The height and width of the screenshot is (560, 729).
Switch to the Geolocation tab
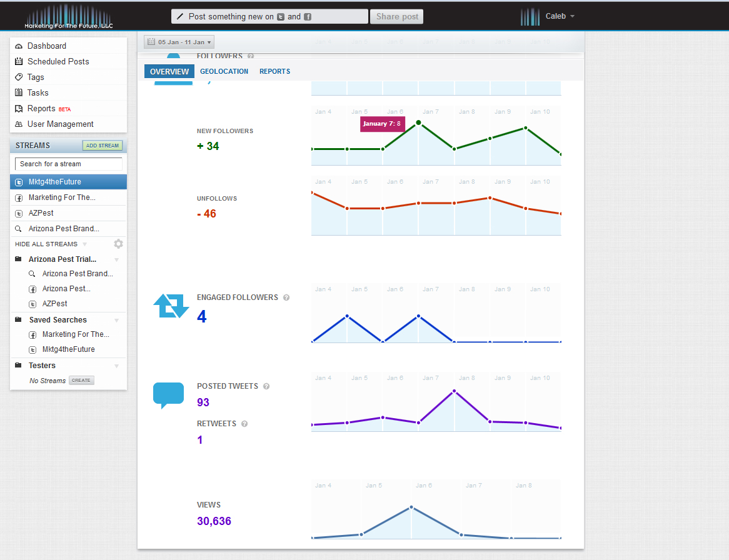coord(224,72)
